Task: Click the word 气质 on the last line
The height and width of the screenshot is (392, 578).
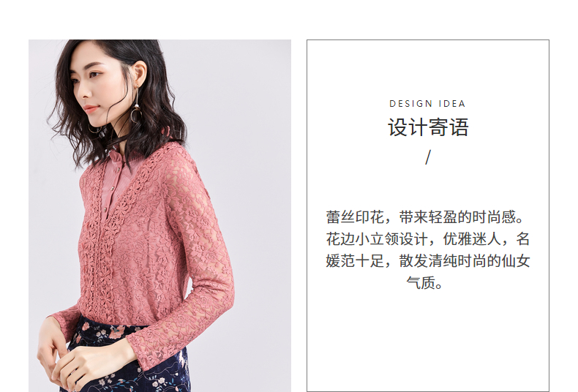Action: coord(421,283)
